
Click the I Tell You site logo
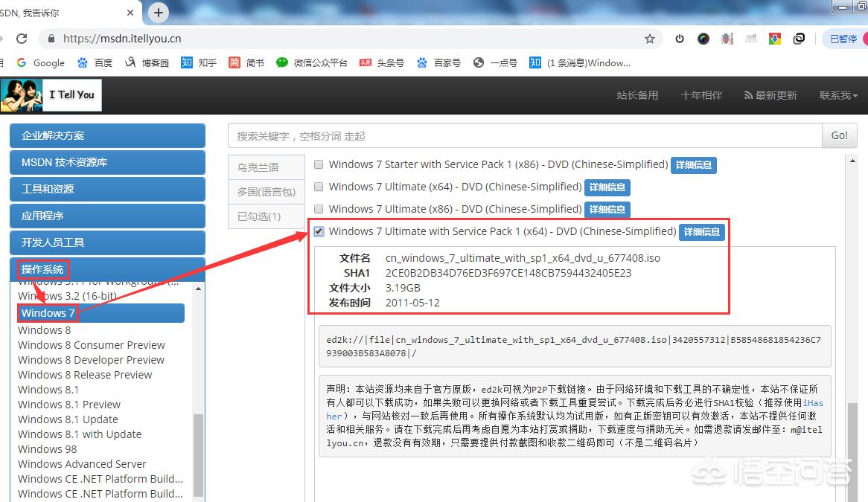(x=51, y=95)
